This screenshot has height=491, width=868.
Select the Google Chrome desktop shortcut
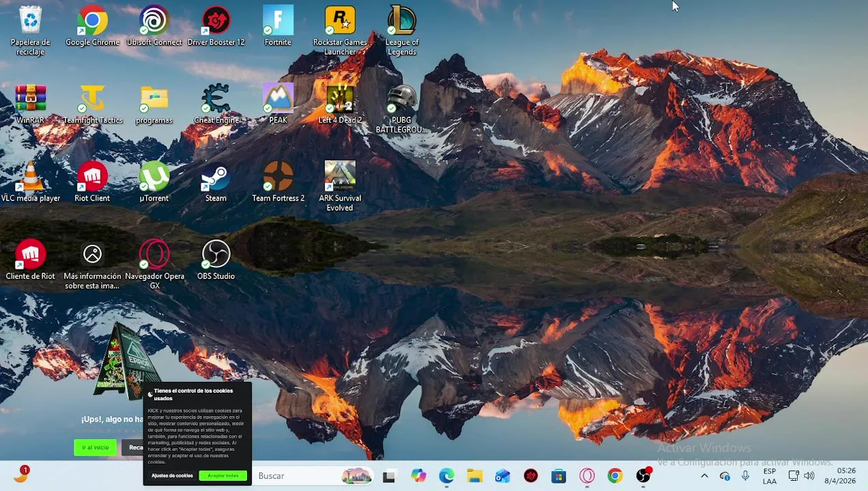tap(92, 26)
